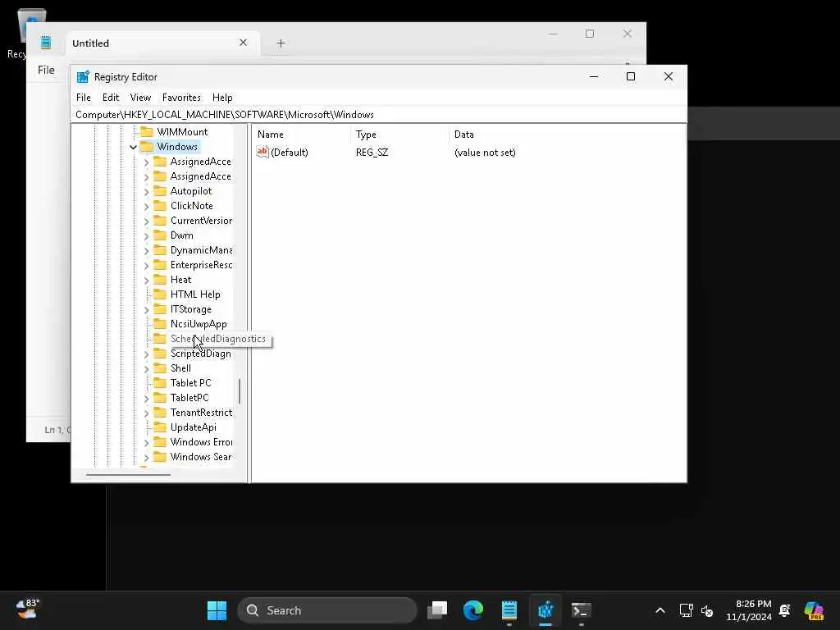Click the Shell folder icon

(160, 368)
